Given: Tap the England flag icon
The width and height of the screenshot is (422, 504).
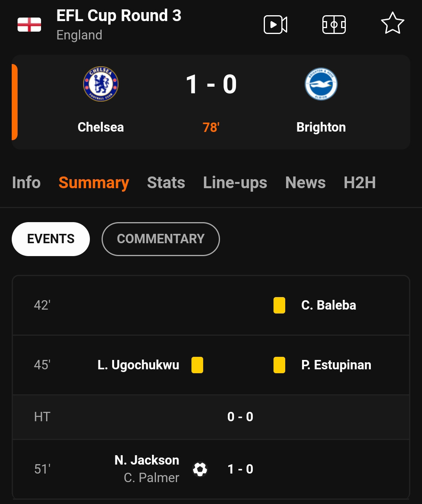Looking at the screenshot, I should [x=29, y=25].
